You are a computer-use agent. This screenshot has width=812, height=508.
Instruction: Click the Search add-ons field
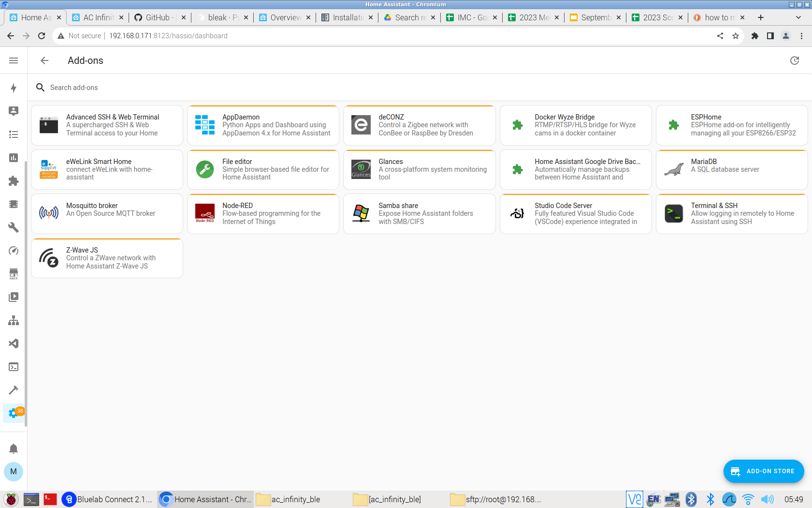pyautogui.click(x=420, y=88)
